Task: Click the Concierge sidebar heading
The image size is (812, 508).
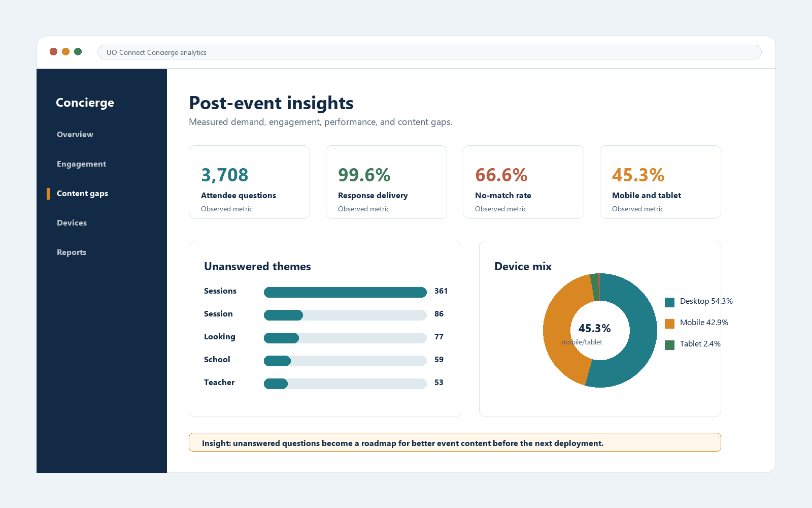Action: pyautogui.click(x=85, y=103)
